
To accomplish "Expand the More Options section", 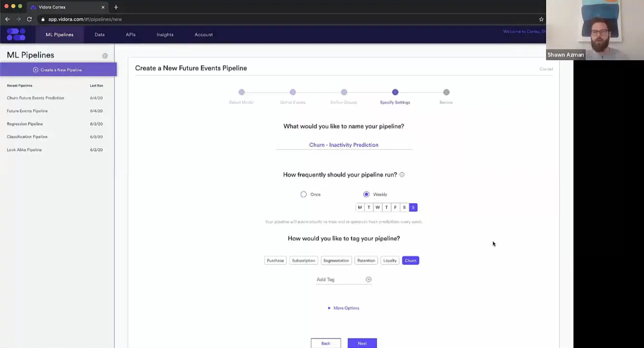I will pos(343,308).
